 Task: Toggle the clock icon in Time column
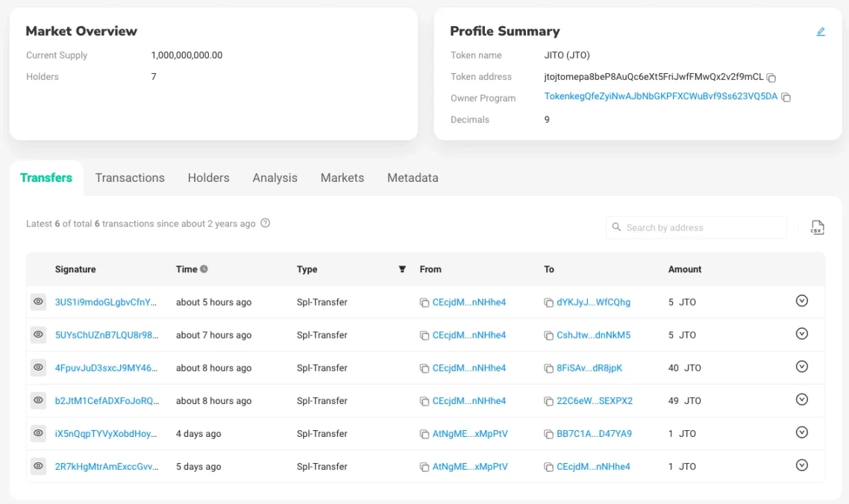pyautogui.click(x=204, y=270)
